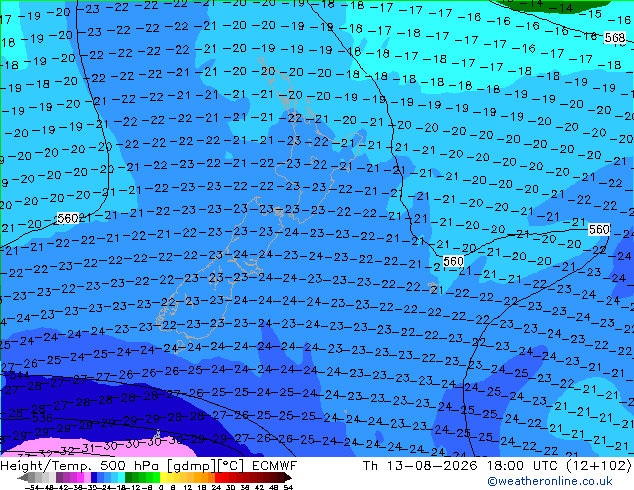Viewport: 634px width, 490px height.
Task: Click the right dark-maroon arrow end of color scale
Action: point(288,478)
